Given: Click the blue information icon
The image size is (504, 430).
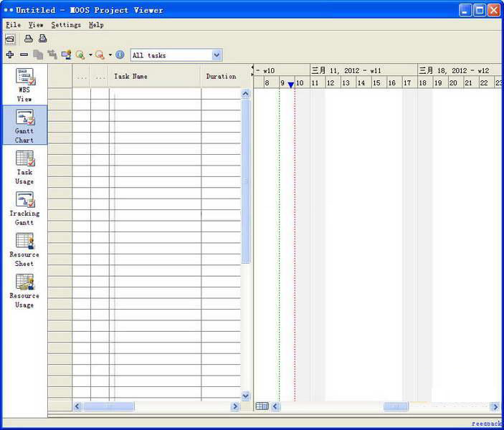Looking at the screenshot, I should point(120,55).
